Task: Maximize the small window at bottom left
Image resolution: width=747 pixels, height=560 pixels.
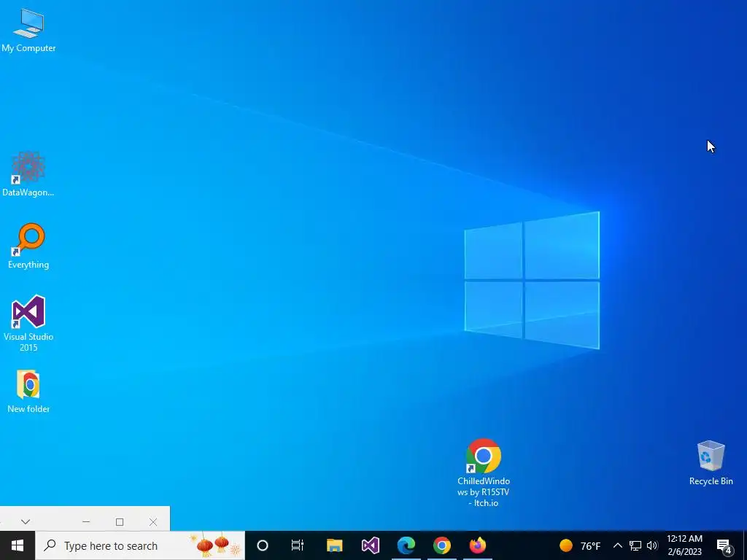Action: [120, 522]
